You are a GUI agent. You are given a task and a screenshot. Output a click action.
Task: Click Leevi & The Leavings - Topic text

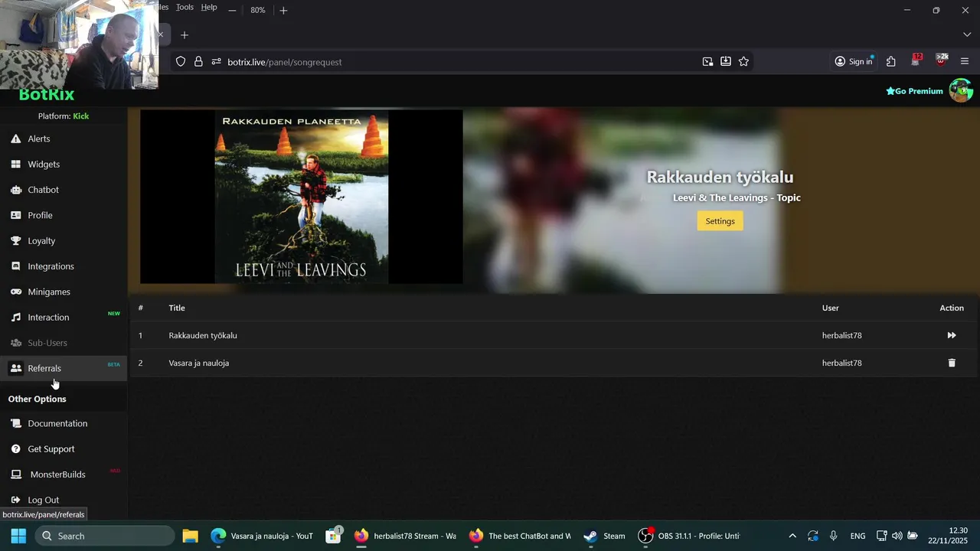point(737,197)
